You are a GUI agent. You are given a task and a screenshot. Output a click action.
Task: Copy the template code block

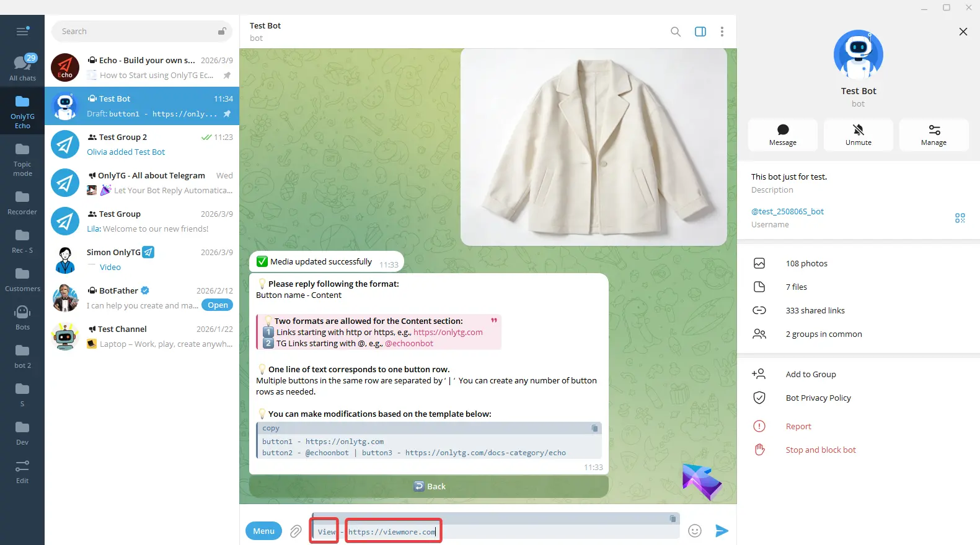pyautogui.click(x=594, y=429)
